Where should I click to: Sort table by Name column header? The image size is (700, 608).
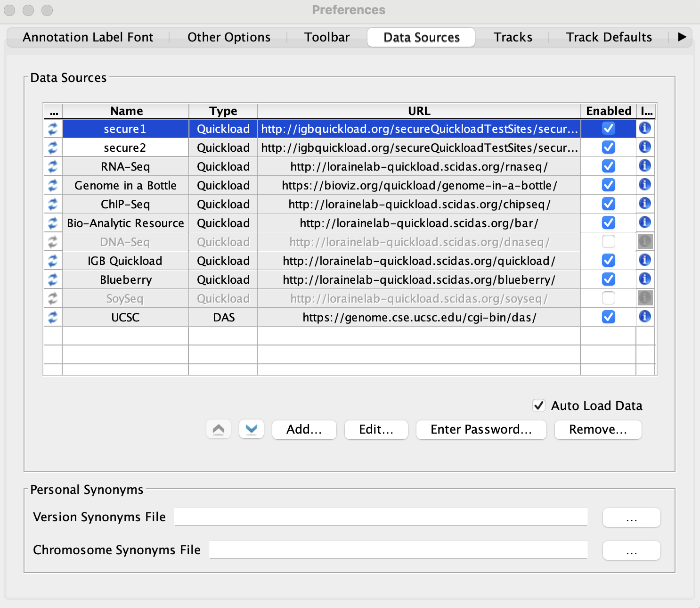[x=126, y=111]
